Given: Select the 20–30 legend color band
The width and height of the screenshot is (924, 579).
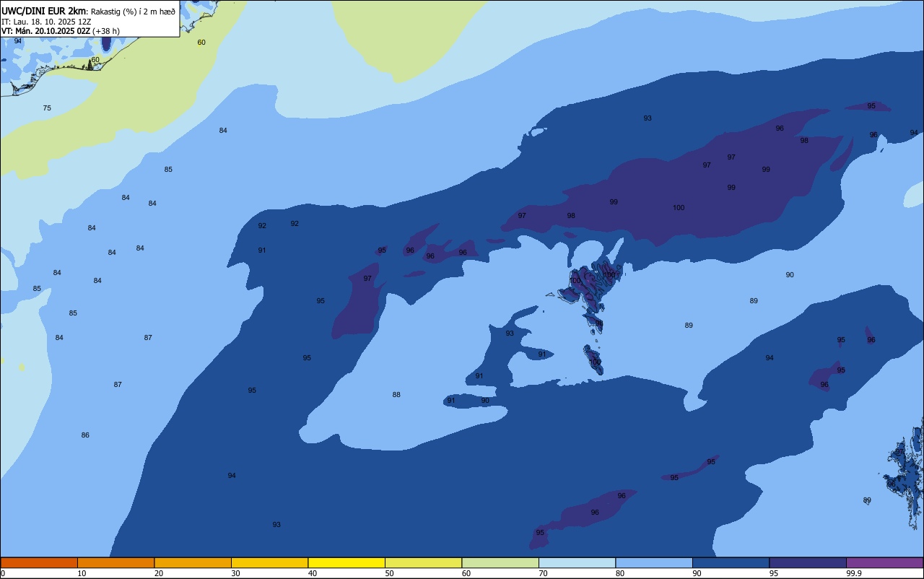Looking at the screenshot, I should tap(193, 562).
